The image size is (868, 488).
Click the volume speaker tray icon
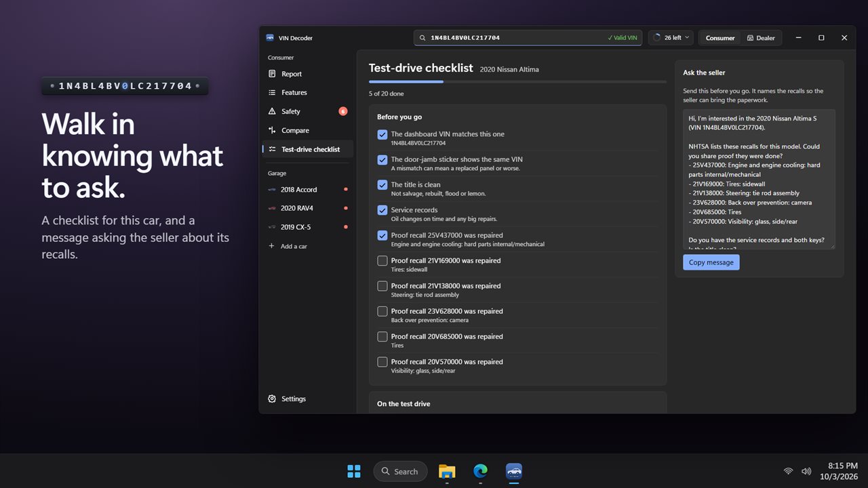pos(806,471)
